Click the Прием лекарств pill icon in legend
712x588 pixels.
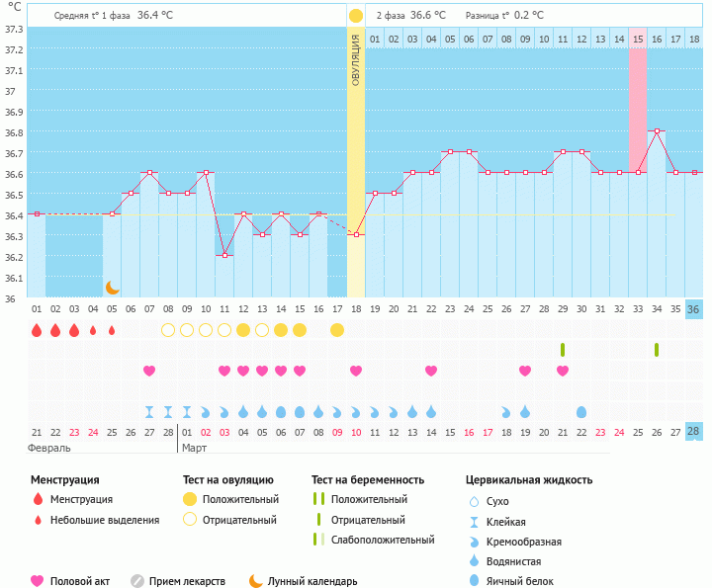point(137,581)
